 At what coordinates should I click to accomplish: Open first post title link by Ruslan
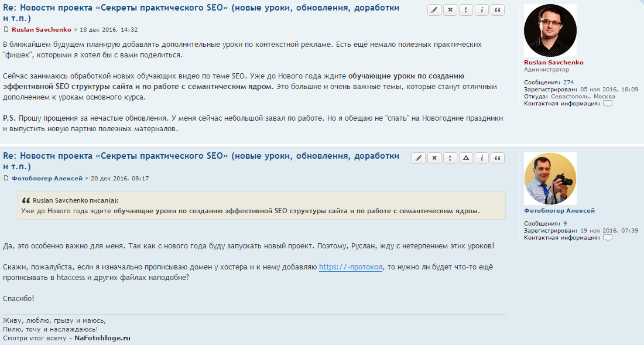(201, 13)
